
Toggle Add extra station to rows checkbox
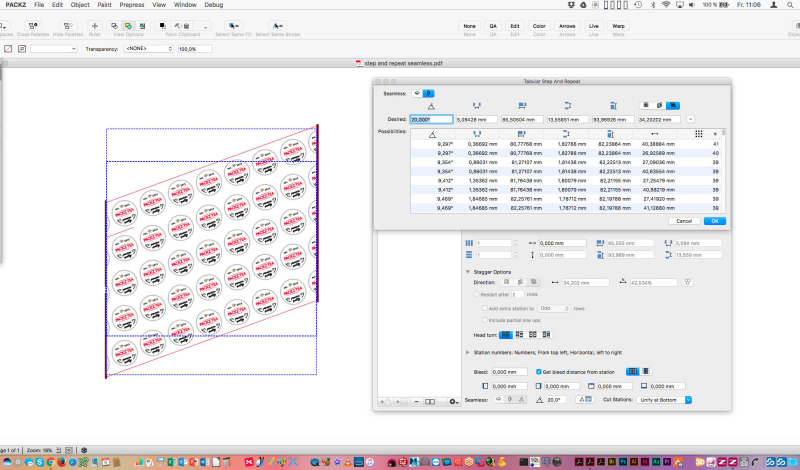[485, 308]
